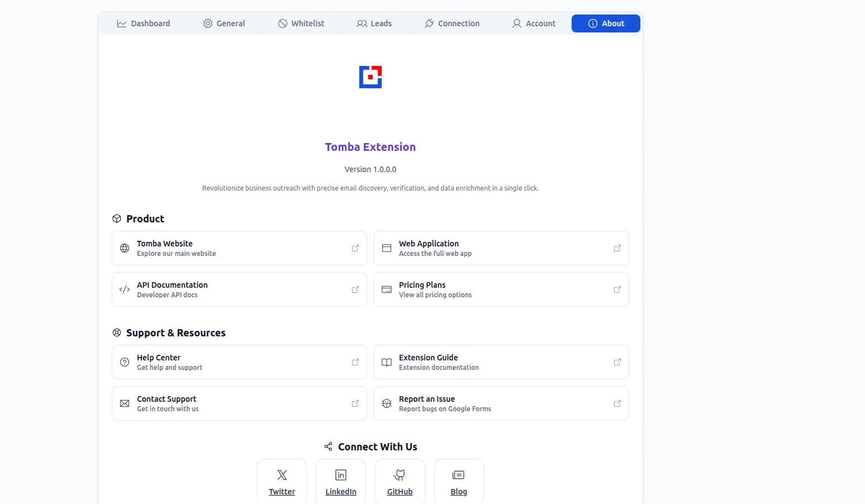Click the 'Report bugs on Google Forms' subtitle

coord(445,409)
